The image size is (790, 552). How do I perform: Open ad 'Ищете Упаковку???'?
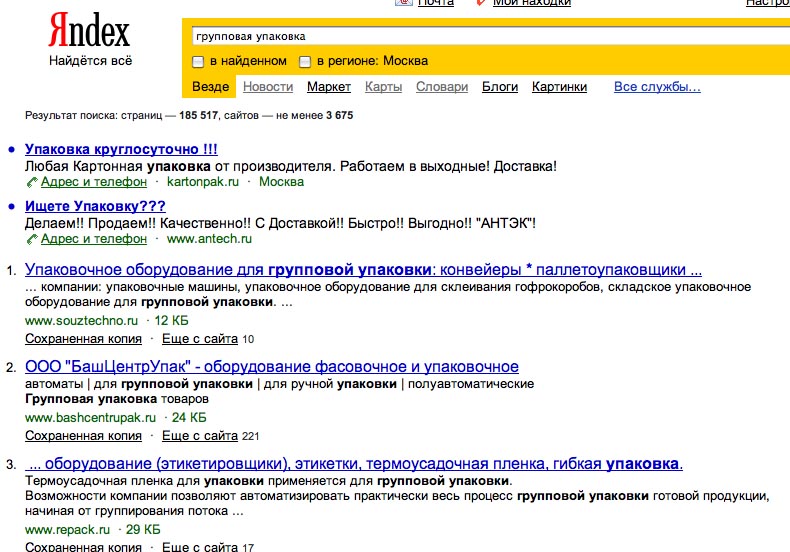(95, 206)
